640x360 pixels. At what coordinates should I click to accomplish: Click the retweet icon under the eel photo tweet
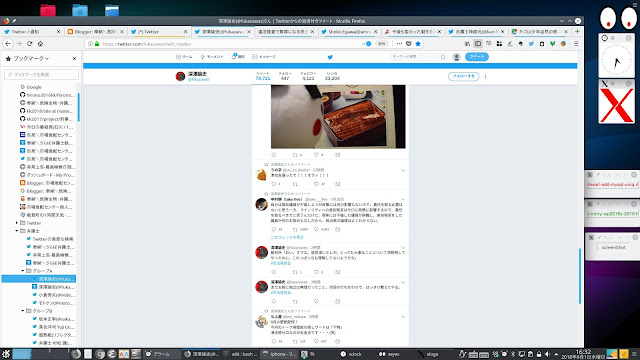[x=295, y=155]
